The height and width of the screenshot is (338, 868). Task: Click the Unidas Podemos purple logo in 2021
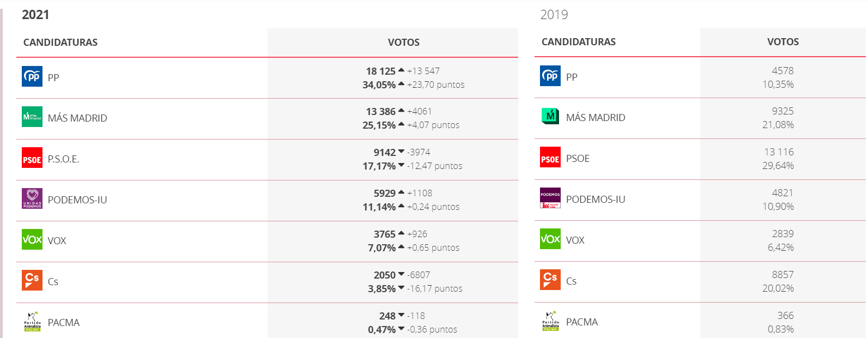pos(32,198)
